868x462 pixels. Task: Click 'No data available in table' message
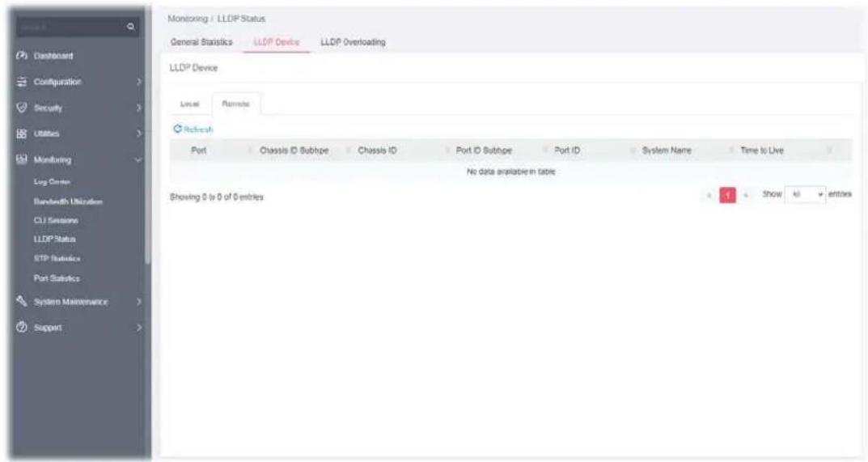[511, 172]
